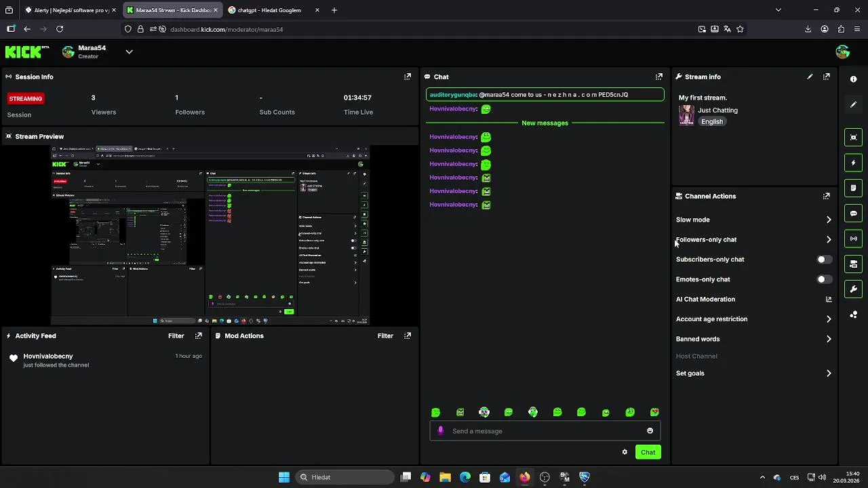Click the taskbar Hledat search box
The width and height of the screenshot is (868, 488).
point(345,477)
